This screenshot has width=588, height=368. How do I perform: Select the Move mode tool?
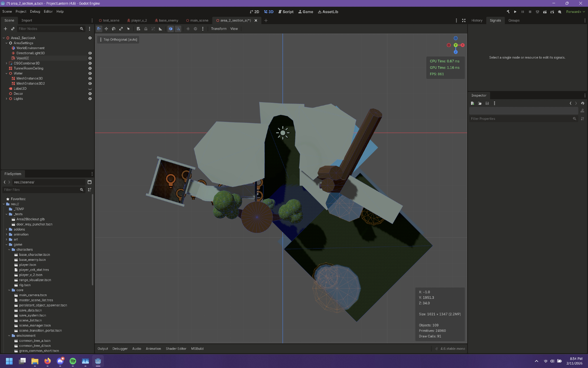(x=106, y=29)
